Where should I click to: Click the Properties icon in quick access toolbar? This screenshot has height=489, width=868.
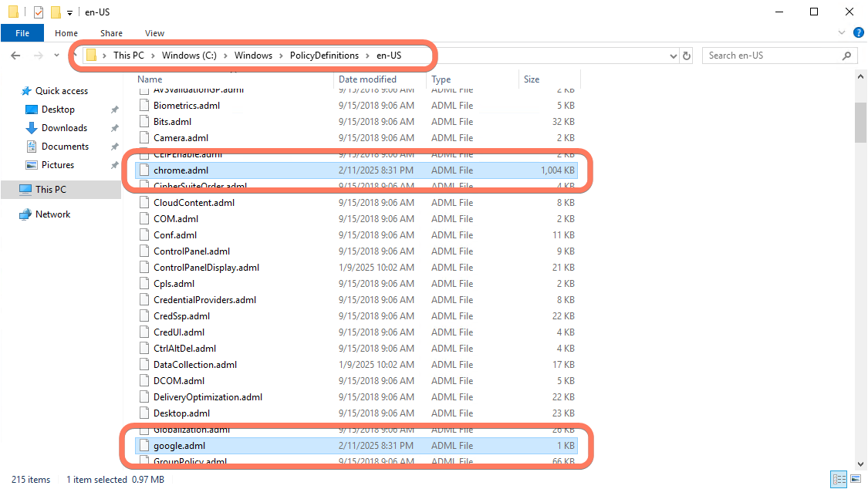[x=39, y=12]
